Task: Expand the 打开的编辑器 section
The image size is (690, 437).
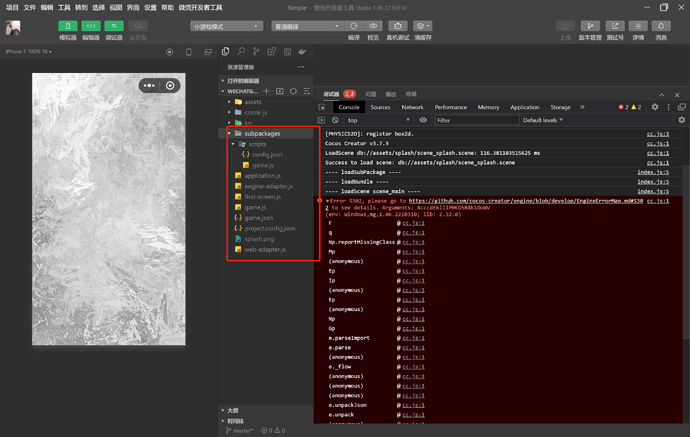Action: click(265, 81)
